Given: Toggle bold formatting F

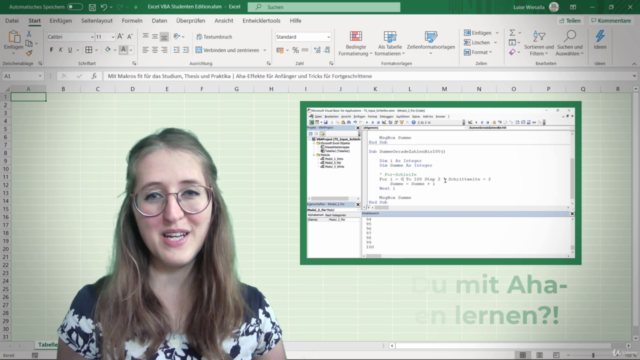Looking at the screenshot, I should [x=51, y=50].
